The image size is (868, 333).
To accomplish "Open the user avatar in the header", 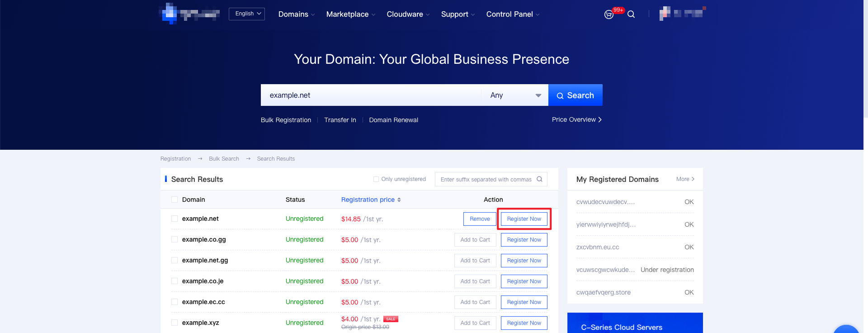I will (x=665, y=14).
